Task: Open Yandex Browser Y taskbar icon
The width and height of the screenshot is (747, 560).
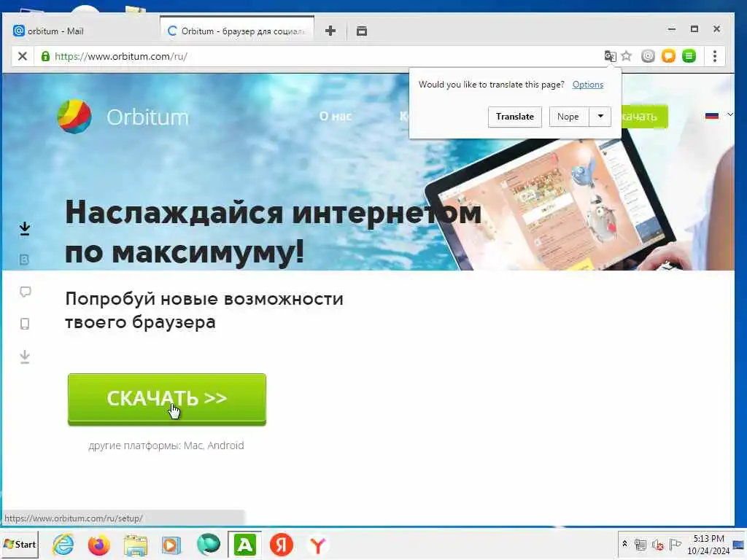Action: (x=318, y=545)
